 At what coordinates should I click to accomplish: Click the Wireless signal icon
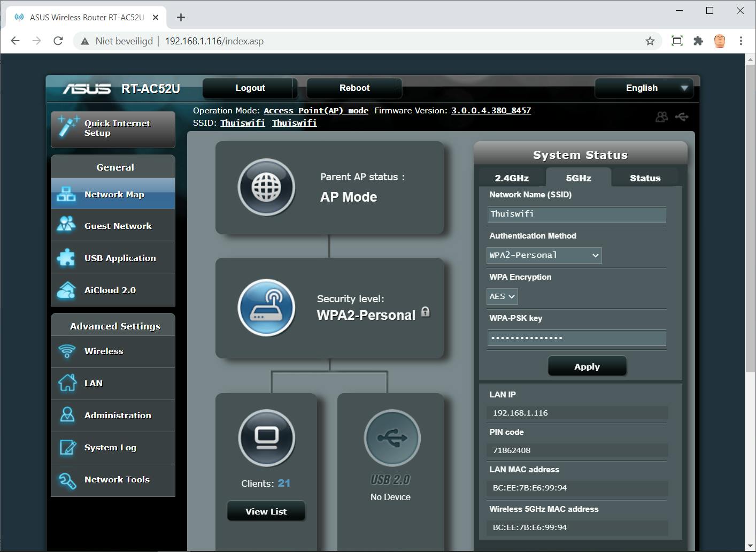[x=67, y=351]
